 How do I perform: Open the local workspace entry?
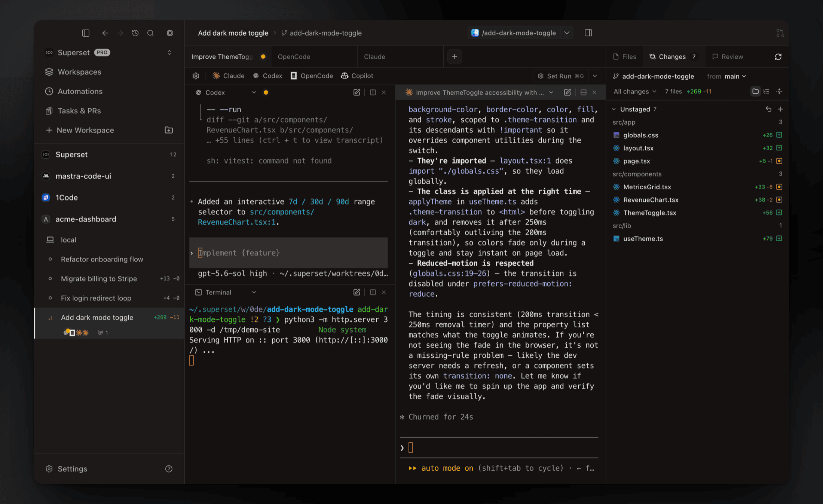(x=109, y=240)
